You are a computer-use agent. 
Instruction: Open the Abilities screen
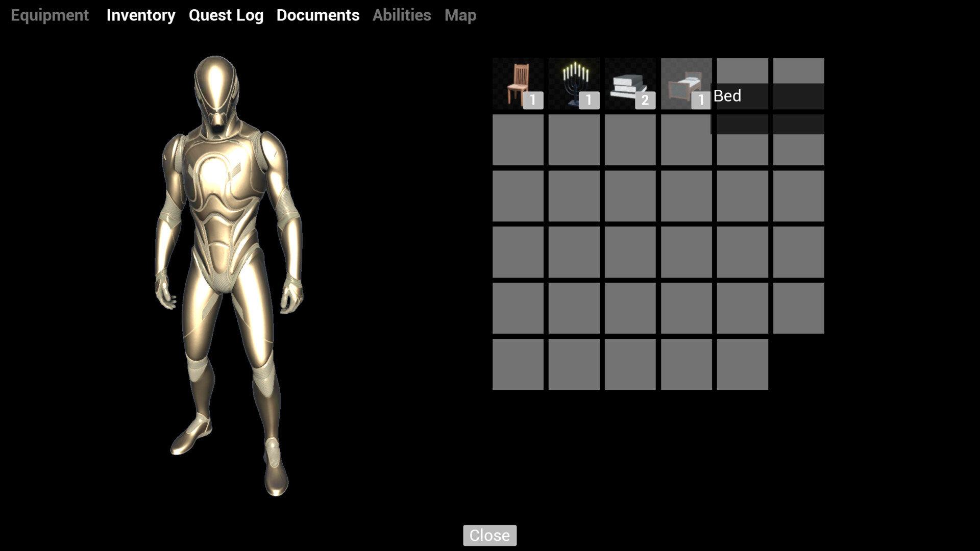coord(402,15)
